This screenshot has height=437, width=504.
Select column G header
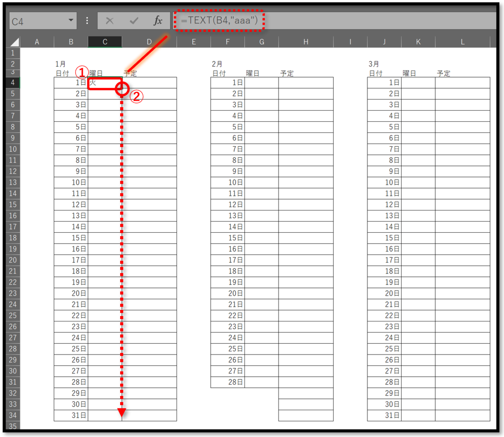(x=262, y=42)
